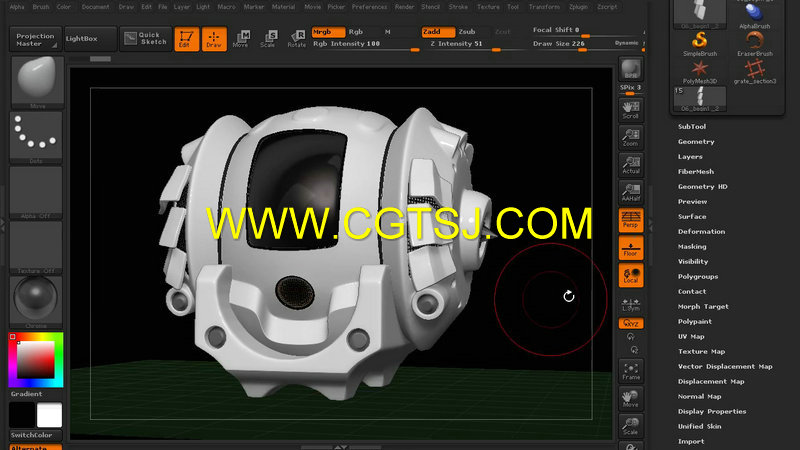
Task: Expand the UV Map section
Action: [x=691, y=337]
